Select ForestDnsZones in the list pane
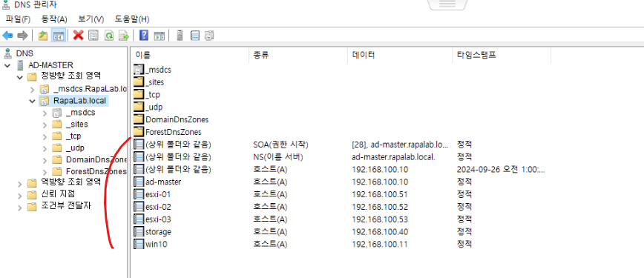Image resolution: width=644 pixels, height=278 pixels. coord(174,132)
